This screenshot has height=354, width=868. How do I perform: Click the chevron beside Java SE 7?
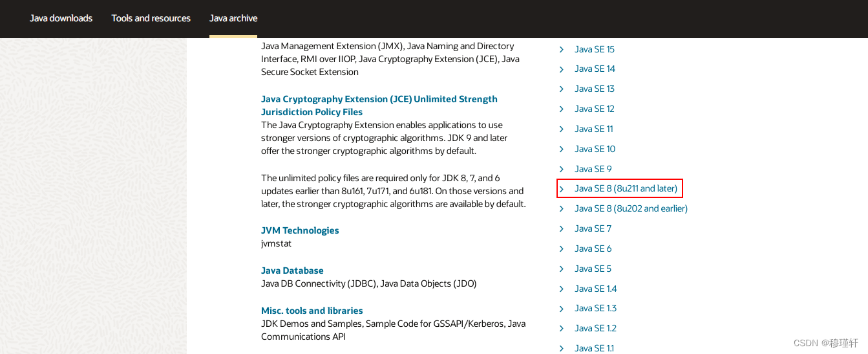coord(561,228)
